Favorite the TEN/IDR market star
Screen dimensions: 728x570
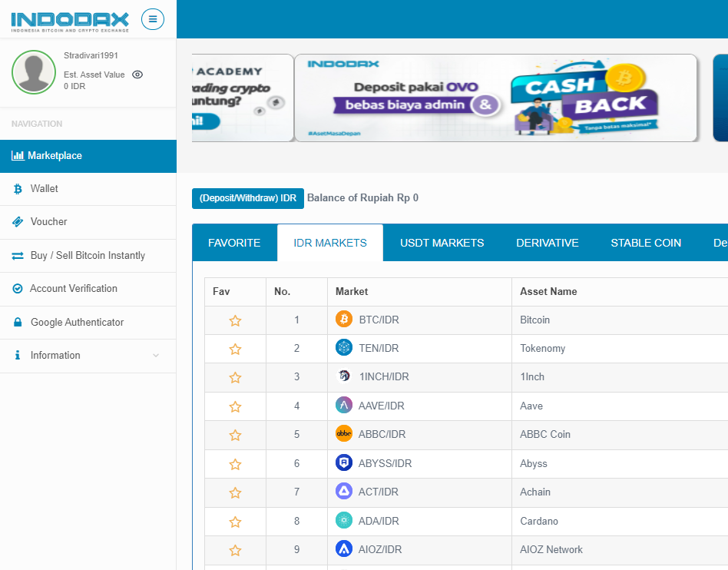[x=236, y=349]
